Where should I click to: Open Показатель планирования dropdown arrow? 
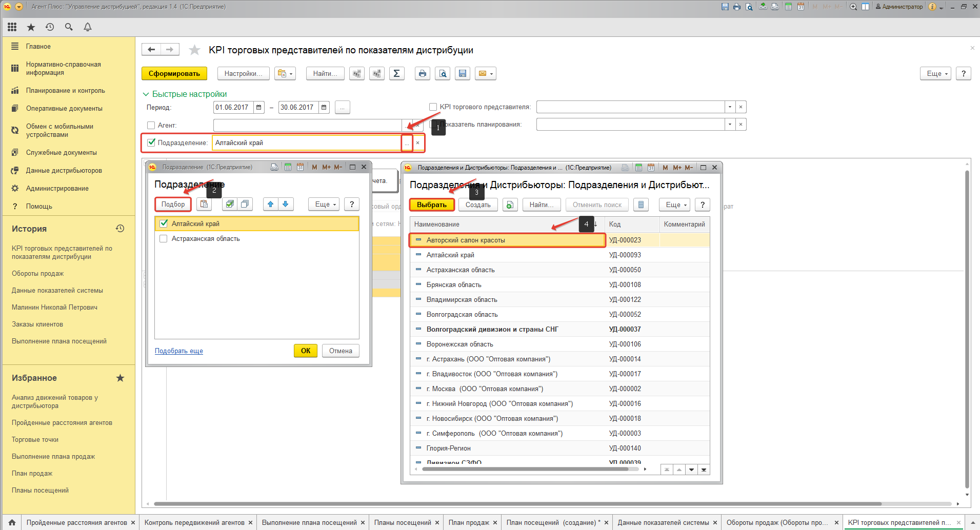click(730, 125)
